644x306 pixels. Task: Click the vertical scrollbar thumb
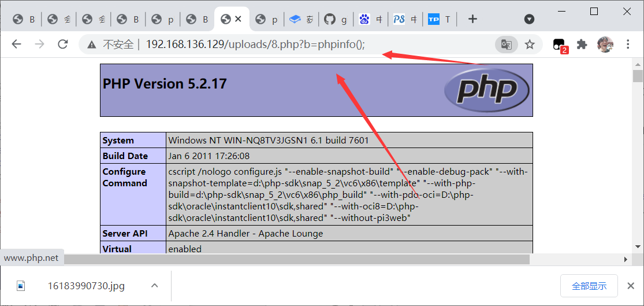(638, 76)
